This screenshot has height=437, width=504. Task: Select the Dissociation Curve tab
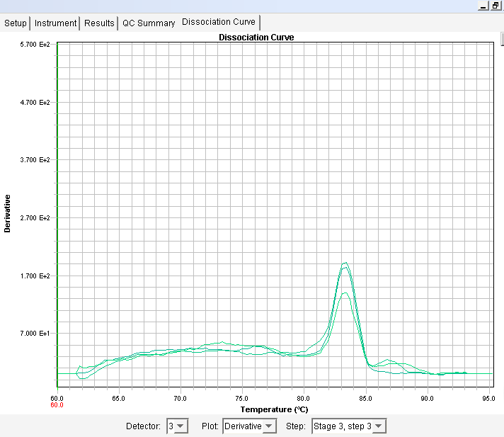tap(219, 22)
